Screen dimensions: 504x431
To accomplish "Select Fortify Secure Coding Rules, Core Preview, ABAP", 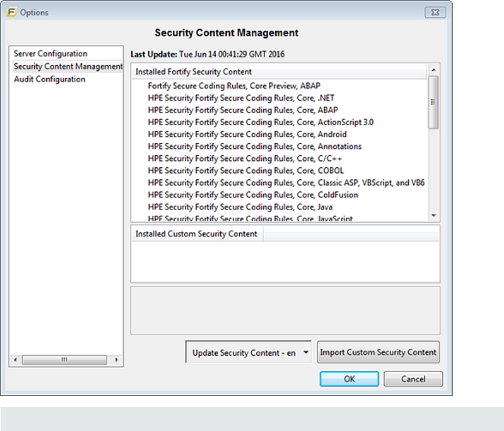I will pyautogui.click(x=234, y=86).
